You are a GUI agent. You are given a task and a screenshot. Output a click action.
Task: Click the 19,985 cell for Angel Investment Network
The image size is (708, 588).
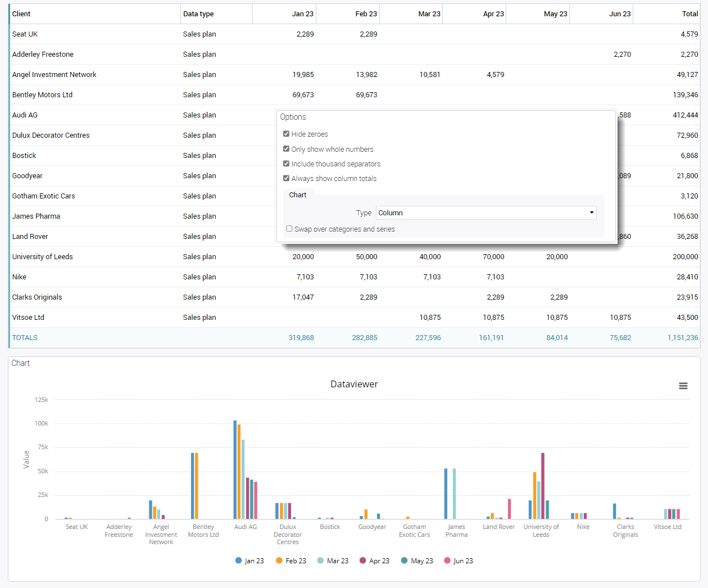pyautogui.click(x=303, y=75)
